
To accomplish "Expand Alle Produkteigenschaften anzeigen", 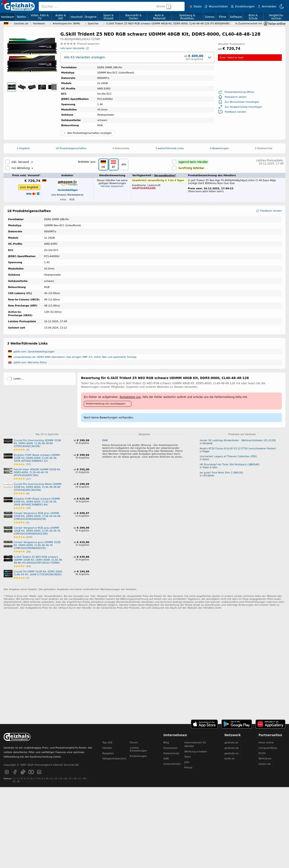I will [88, 133].
